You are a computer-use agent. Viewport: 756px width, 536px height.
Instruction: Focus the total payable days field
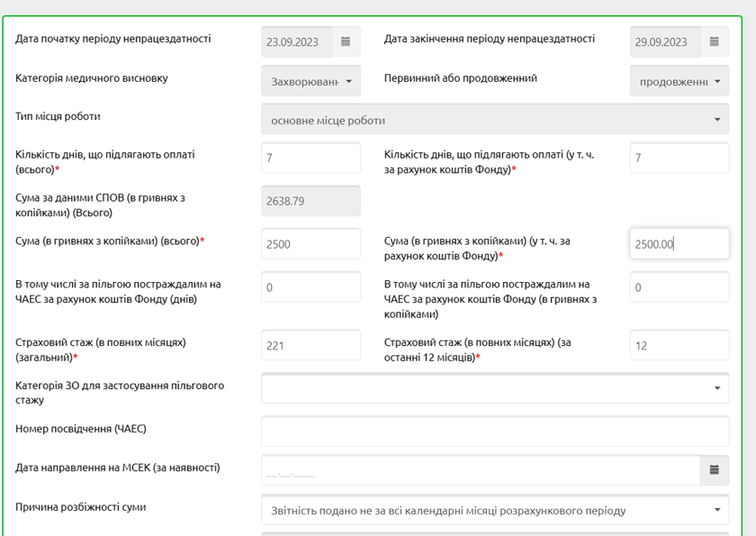point(310,158)
